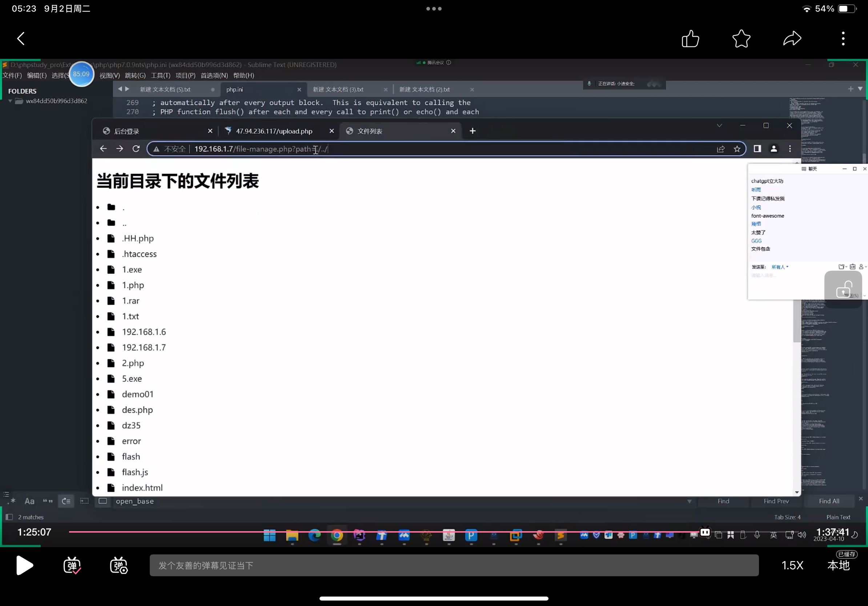Reload the file-manage.php page
The height and width of the screenshot is (606, 868).
[136, 149]
